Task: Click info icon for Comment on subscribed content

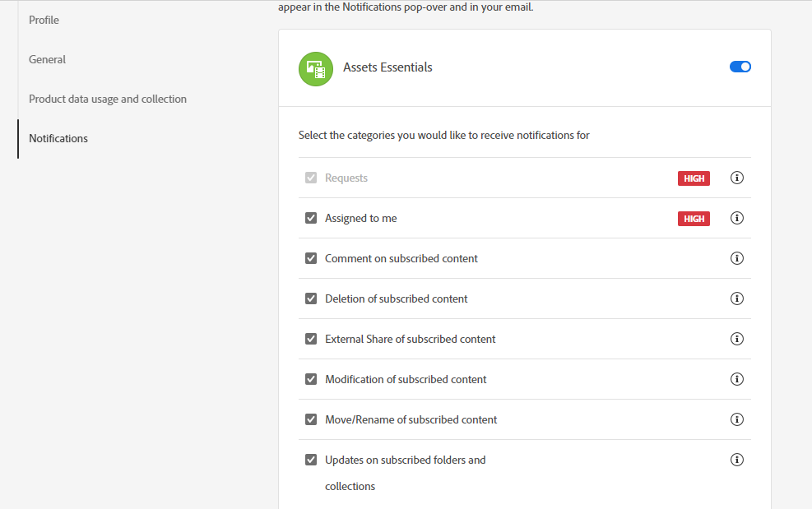Action: [x=737, y=258]
